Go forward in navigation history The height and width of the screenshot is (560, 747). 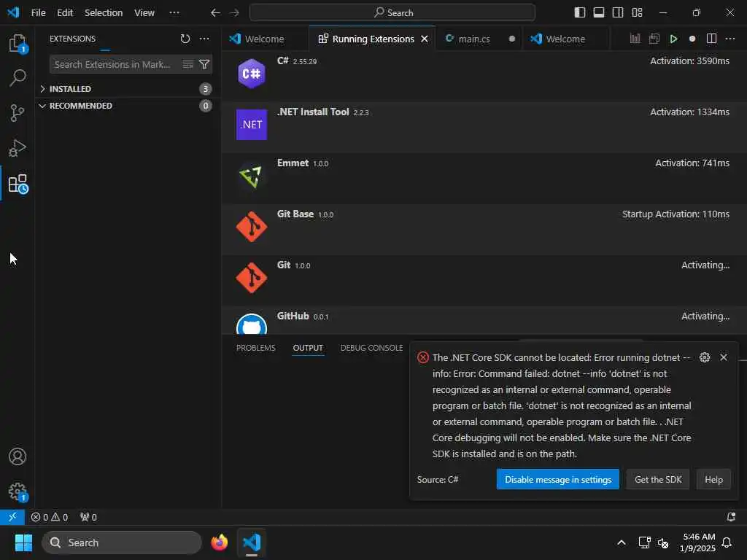click(x=234, y=13)
